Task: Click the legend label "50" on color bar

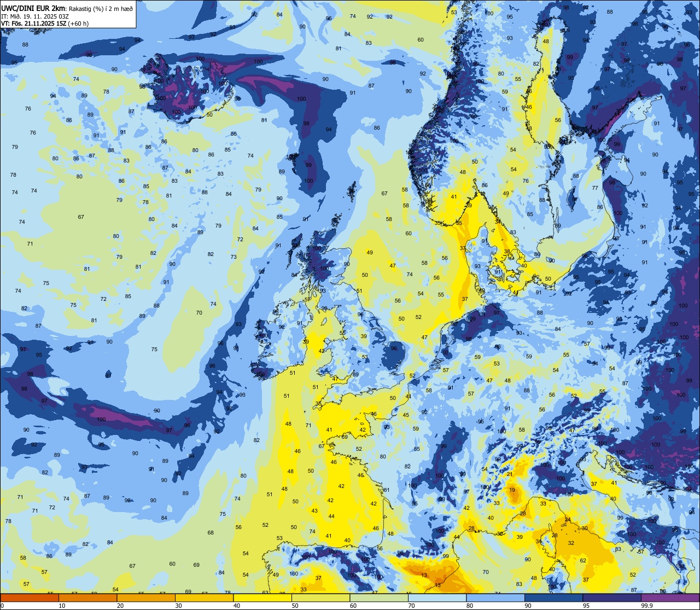Action: click(x=295, y=606)
